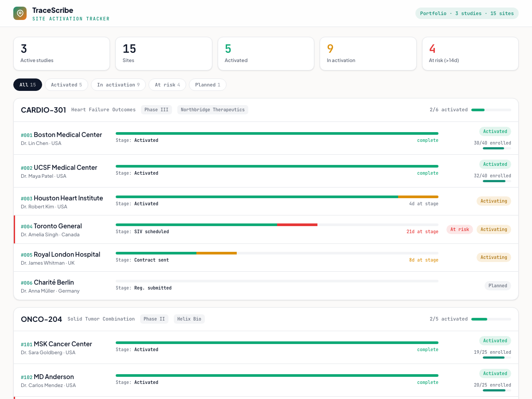Click the Sites summary card showing 15
Viewport: 532px width, 399px height.
click(x=164, y=54)
